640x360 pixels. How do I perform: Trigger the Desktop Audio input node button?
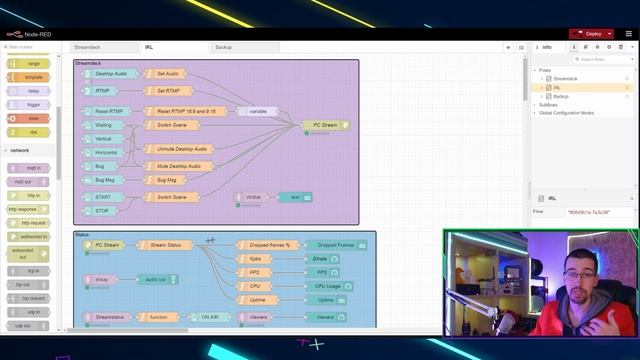point(87,74)
